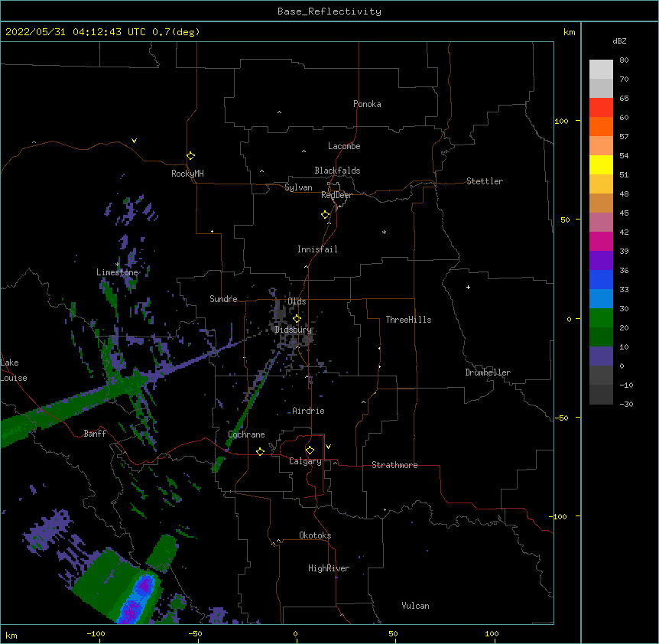Screen dimensions: 659x644
Task: Pick the bright green 20-30 dBZ swatch
Action: coord(601,318)
